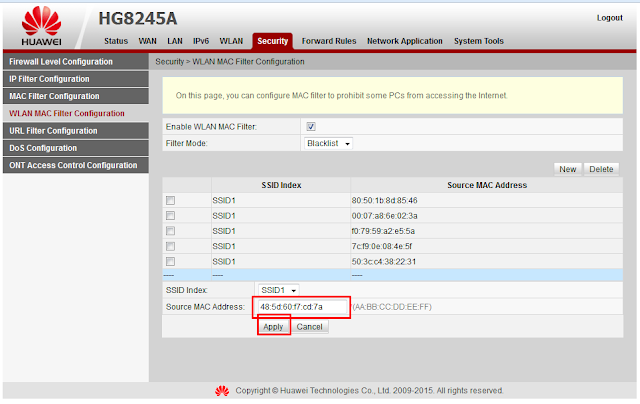
Task: Check the row for f0:79:59:a2:e5:5a
Action: [170, 231]
